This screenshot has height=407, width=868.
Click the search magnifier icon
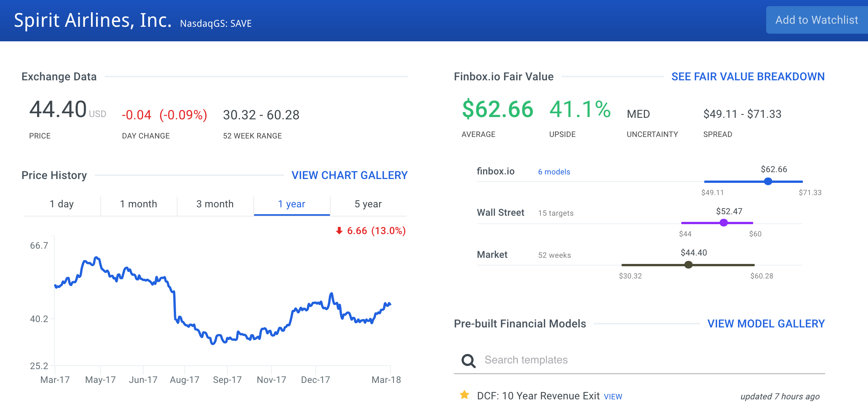pyautogui.click(x=468, y=360)
